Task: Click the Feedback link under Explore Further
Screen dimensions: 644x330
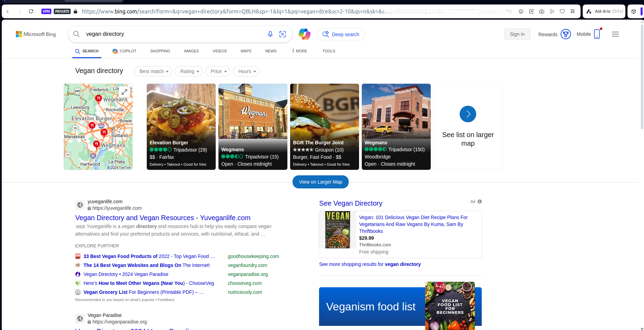Action: click(166, 300)
